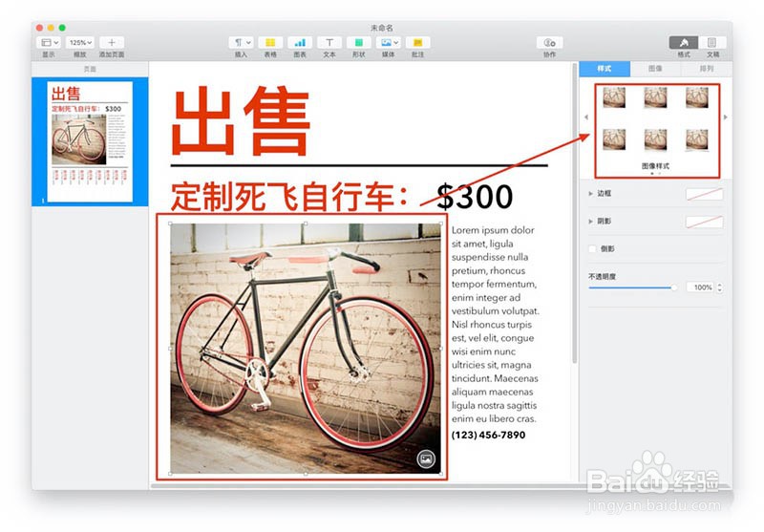Apply the bottom-middle image style thumbnail
The width and height of the screenshot is (764, 532).
[655, 139]
